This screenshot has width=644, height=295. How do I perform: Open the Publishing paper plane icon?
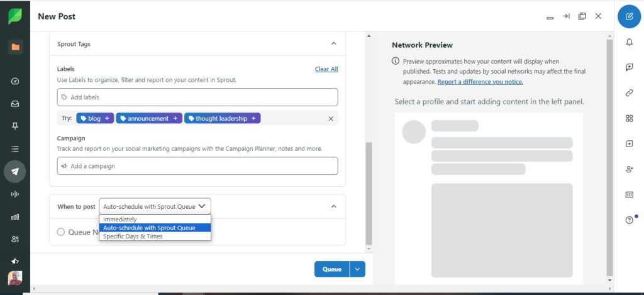(15, 170)
